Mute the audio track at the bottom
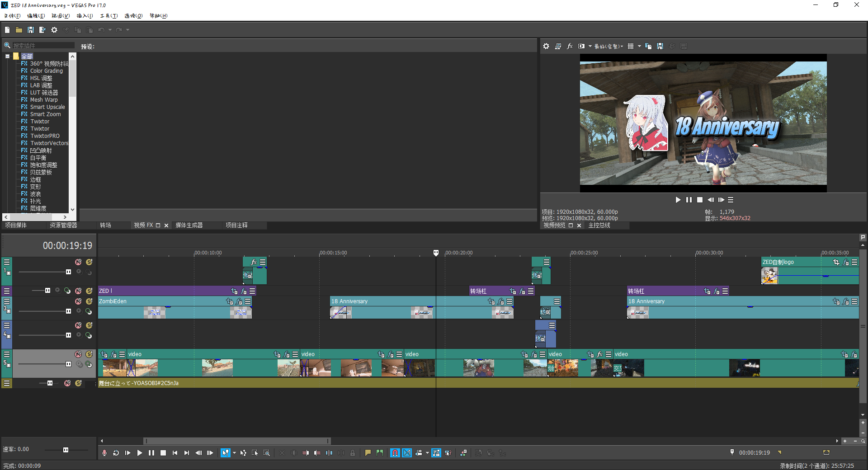 [67, 383]
